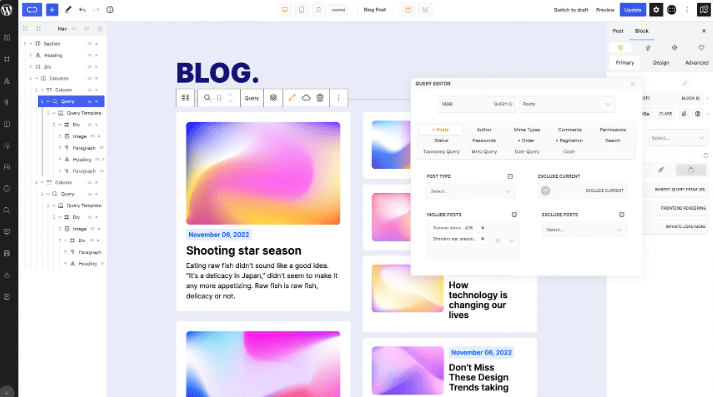Undo the last change
The image size is (713, 397).
[82, 10]
